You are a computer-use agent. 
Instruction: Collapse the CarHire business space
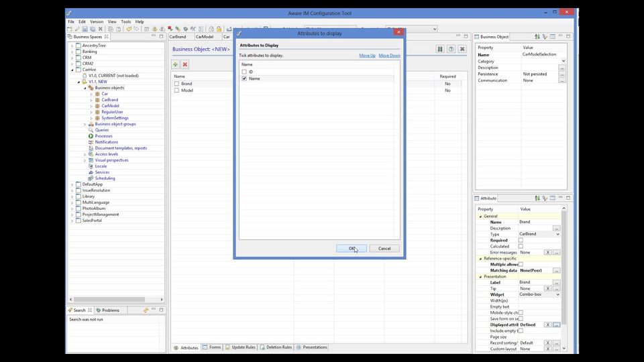(72, 70)
